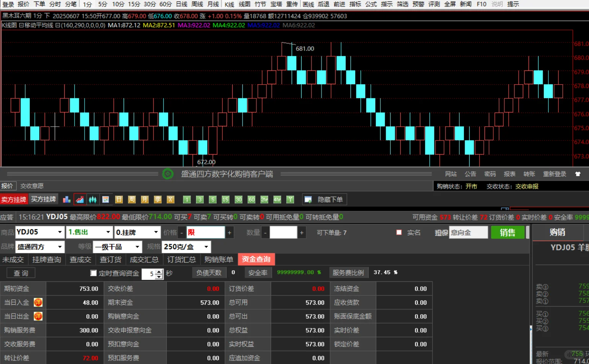
Task: Select the green 5-minute interval icon
Action: click(x=213, y=199)
